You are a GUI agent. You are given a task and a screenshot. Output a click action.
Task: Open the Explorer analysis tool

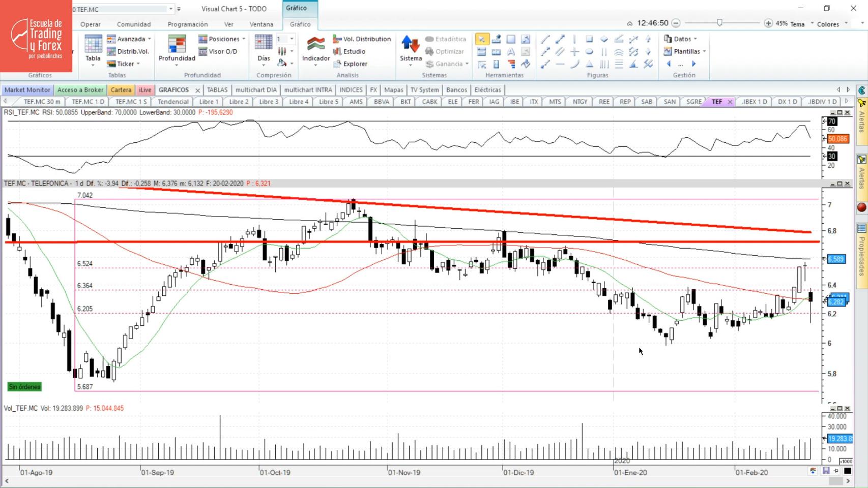coord(350,64)
